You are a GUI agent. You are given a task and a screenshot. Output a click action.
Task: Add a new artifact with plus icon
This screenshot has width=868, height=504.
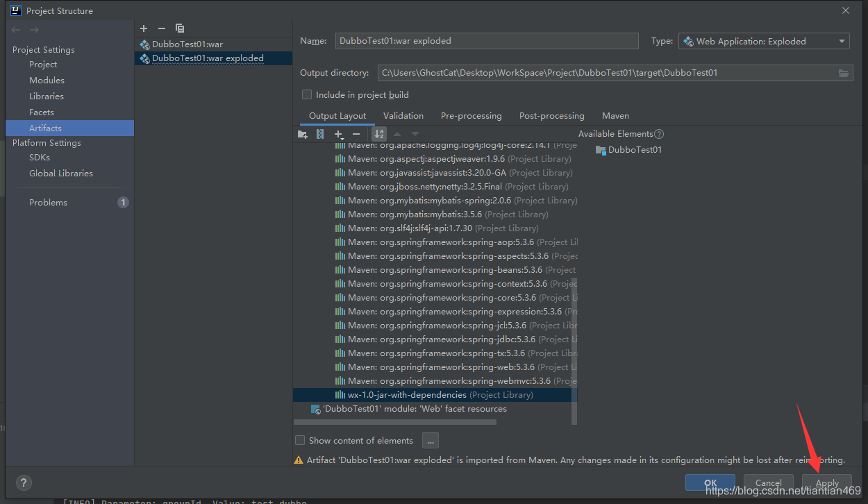click(144, 28)
